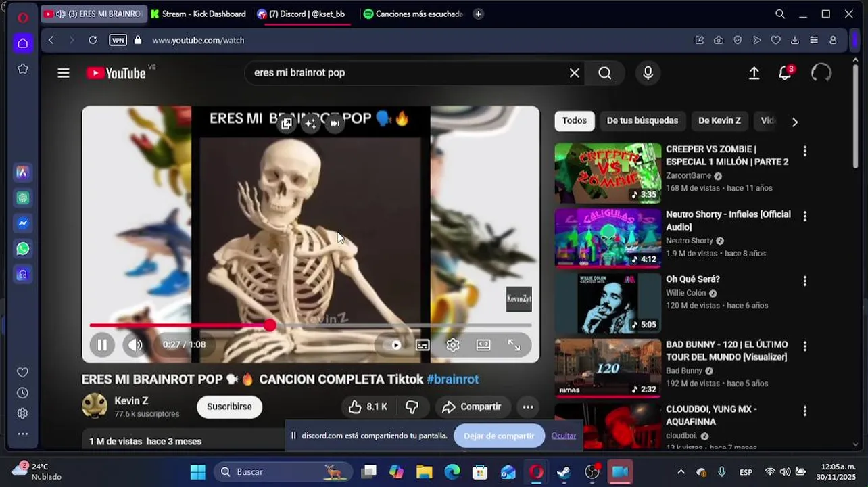Viewport: 868px width, 487px height.
Task: Open options for Creeper vs Zombie video
Action: (804, 151)
